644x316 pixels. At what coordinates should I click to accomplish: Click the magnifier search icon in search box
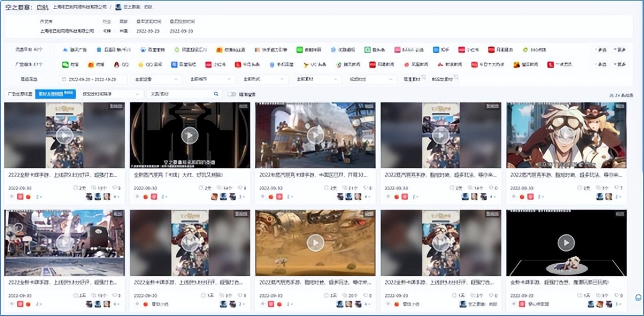point(216,94)
